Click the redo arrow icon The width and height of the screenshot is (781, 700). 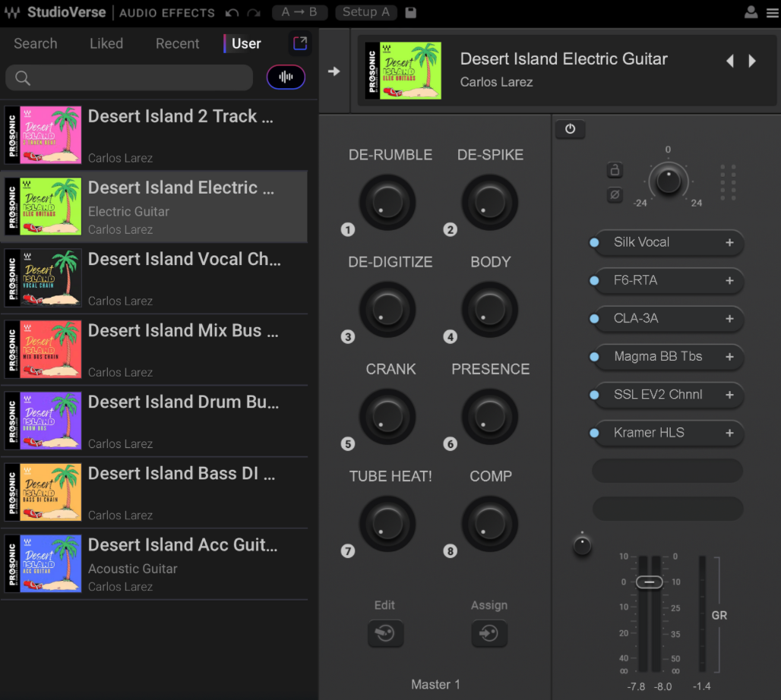254,13
